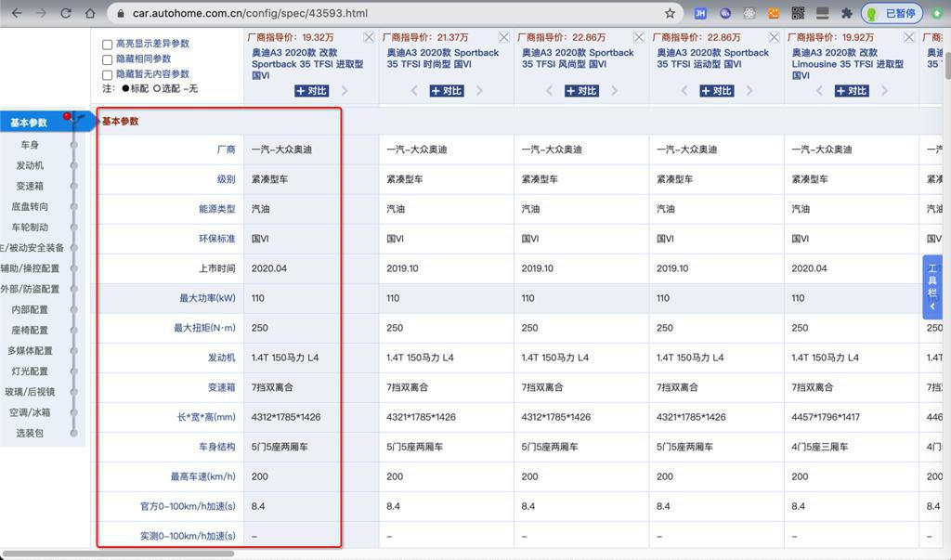
Task: Close the Sportback 风尚型 column
Action: click(639, 37)
